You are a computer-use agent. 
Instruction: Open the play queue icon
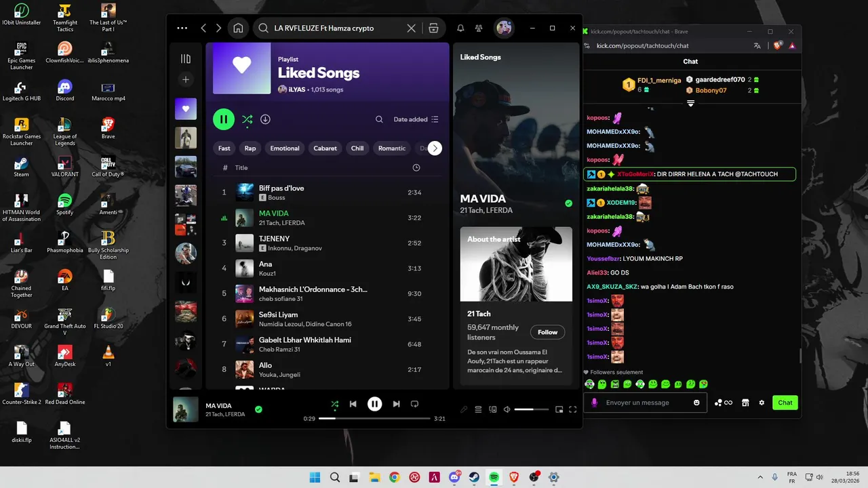pos(478,409)
